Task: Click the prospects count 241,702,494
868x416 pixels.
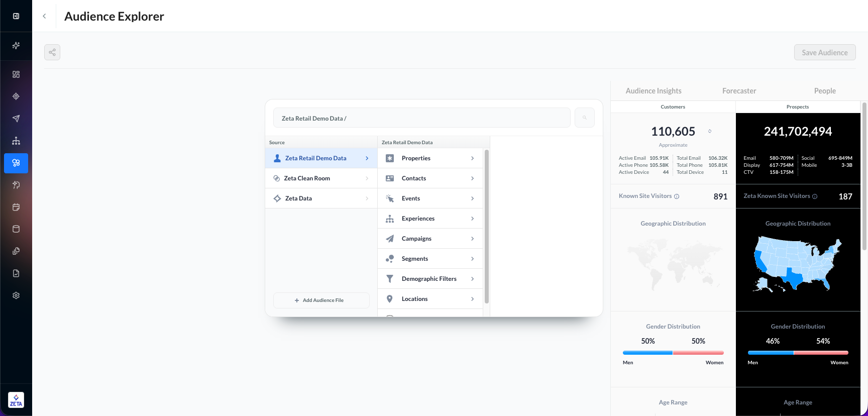Action: [798, 132]
